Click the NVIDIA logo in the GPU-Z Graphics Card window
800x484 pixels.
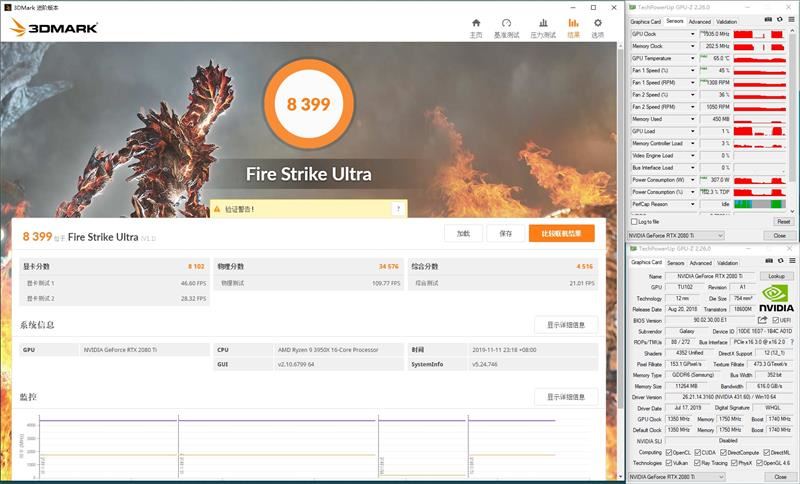777,299
